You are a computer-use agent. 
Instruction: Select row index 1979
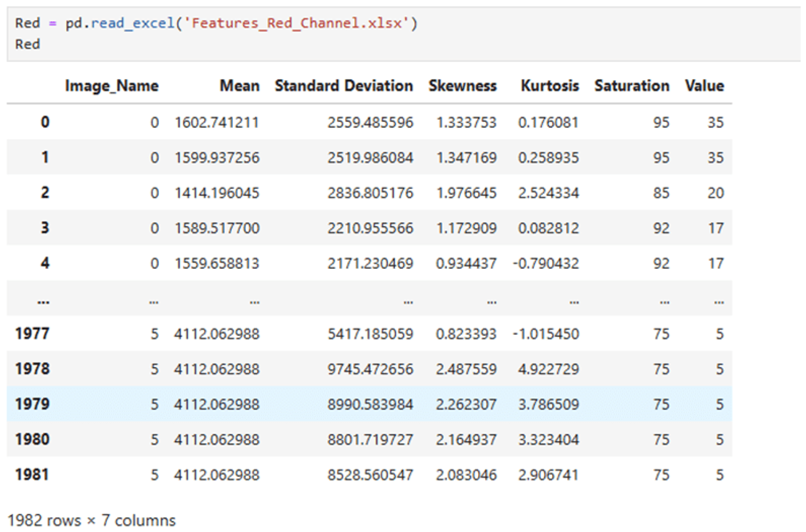pos(33,404)
